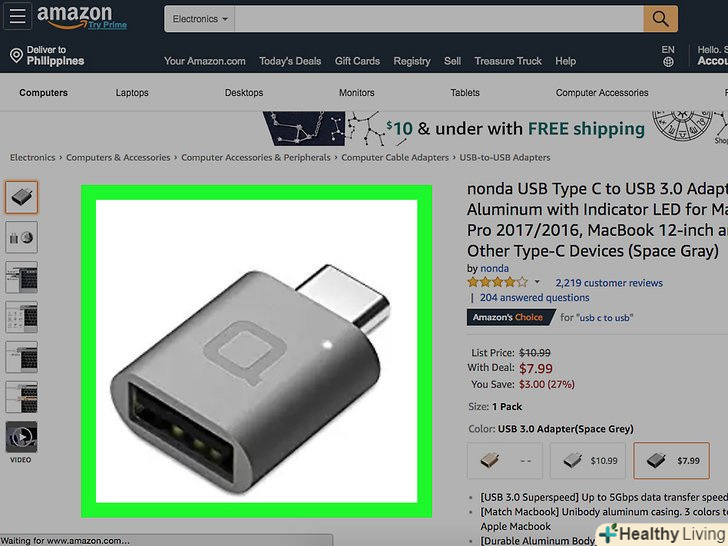
Task: Expand the star rating breakdown arrow
Action: (537, 282)
